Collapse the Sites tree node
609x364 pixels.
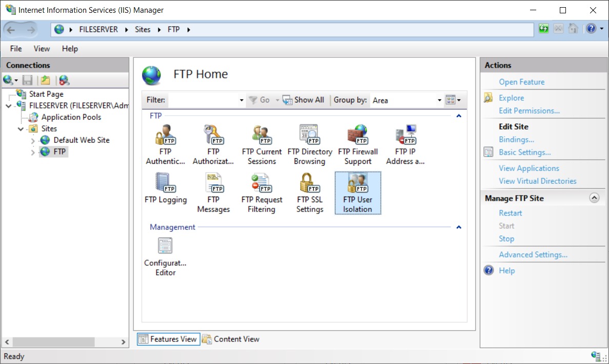[21, 129]
